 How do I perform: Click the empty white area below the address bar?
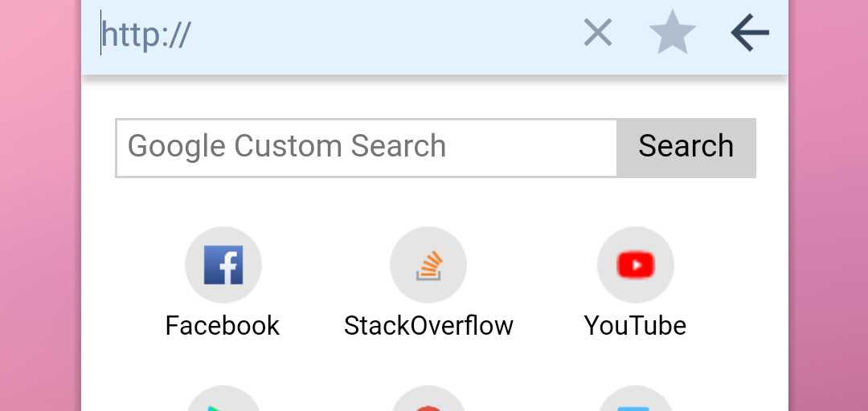(x=435, y=97)
